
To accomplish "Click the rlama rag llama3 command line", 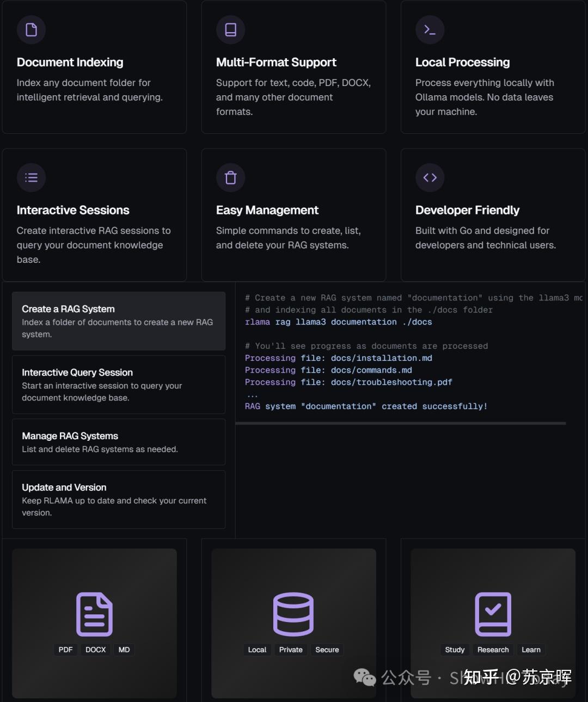I will [x=338, y=322].
